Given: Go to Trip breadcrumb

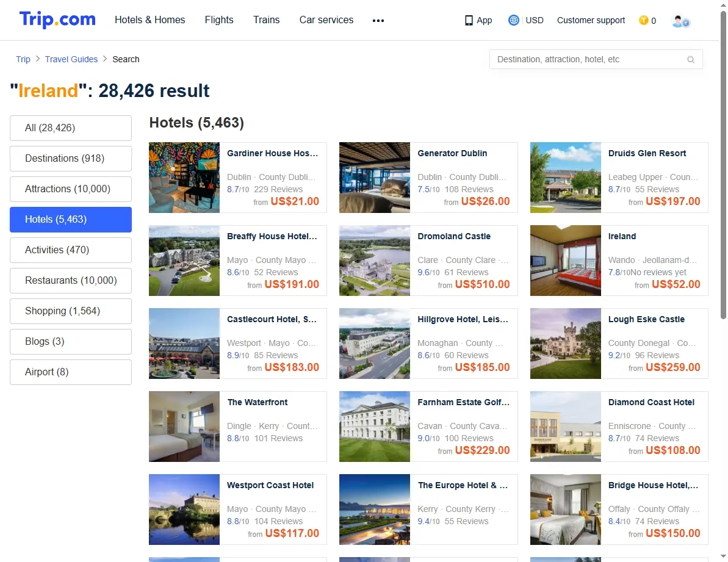Looking at the screenshot, I should click(x=23, y=59).
